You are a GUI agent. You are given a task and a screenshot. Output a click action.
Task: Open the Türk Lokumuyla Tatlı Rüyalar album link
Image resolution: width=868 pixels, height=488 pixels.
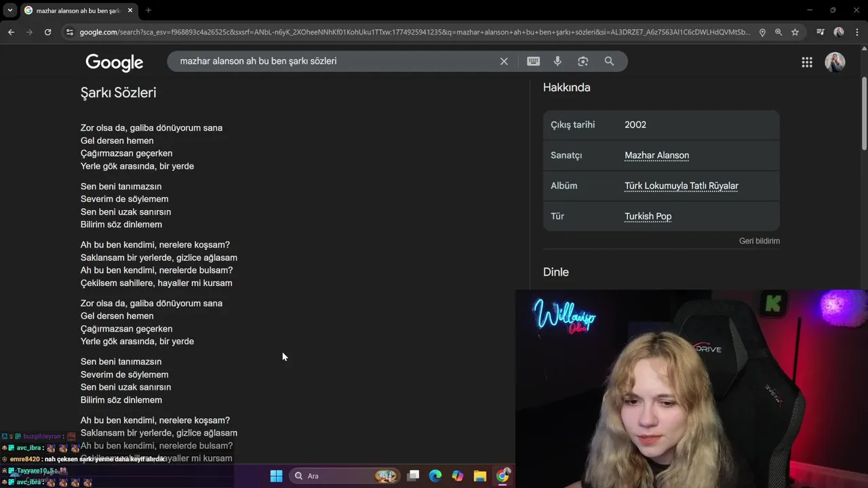(x=682, y=186)
